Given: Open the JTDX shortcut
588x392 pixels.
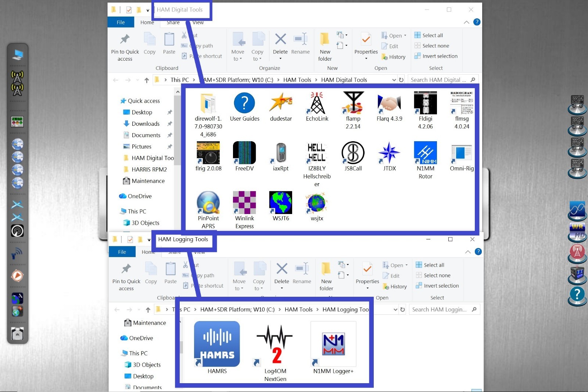Looking at the screenshot, I should tap(389, 153).
